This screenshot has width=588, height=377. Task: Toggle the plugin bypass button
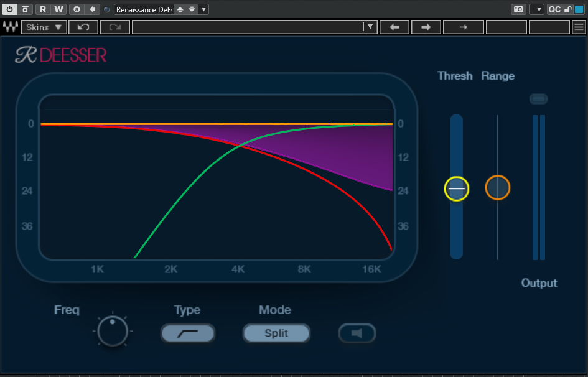coord(25,9)
